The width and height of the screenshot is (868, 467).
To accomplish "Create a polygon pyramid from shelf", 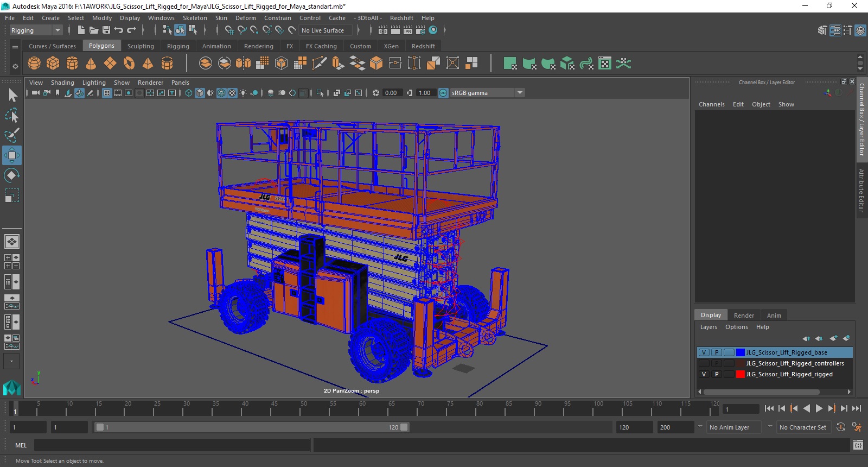I will 148,64.
